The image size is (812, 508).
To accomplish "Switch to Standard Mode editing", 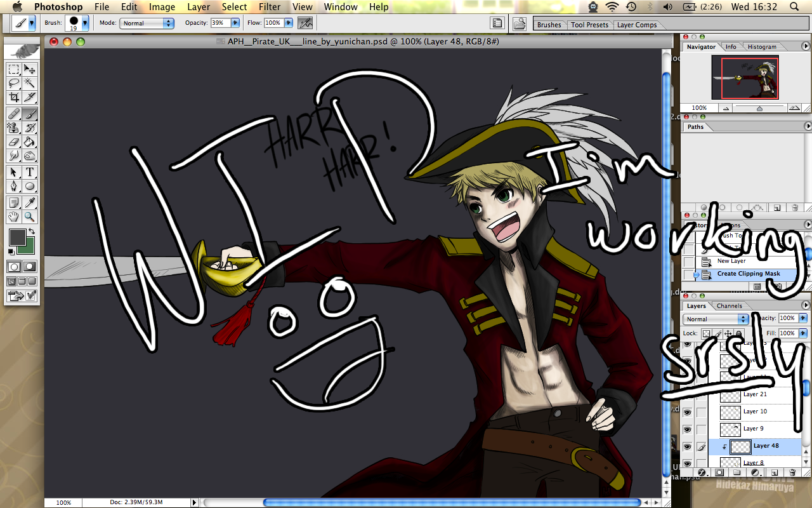I will click(x=14, y=267).
